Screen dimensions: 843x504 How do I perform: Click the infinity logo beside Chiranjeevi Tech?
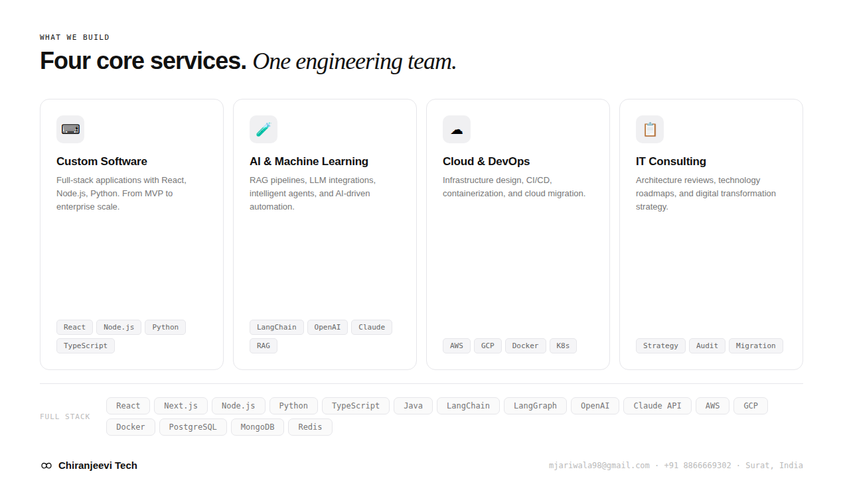[x=46, y=465]
